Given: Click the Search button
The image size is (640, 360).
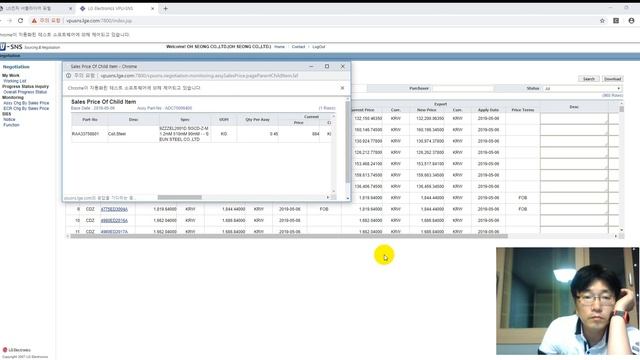Looking at the screenshot, I should [589, 79].
